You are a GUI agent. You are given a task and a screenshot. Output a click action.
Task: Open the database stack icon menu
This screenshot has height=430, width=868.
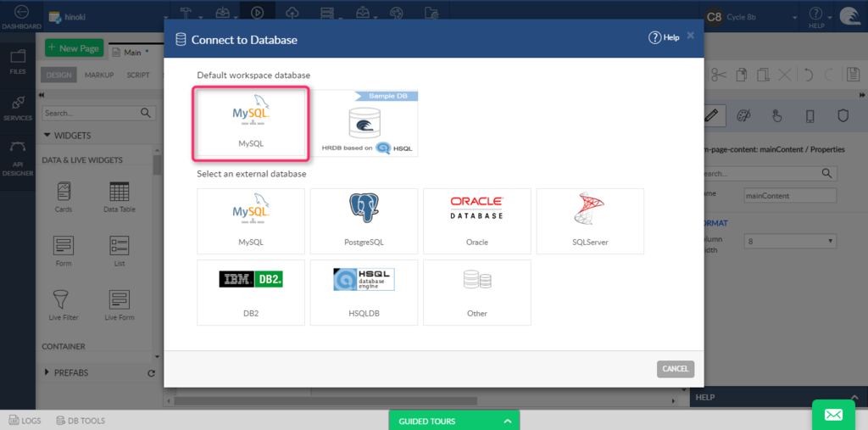[326, 12]
